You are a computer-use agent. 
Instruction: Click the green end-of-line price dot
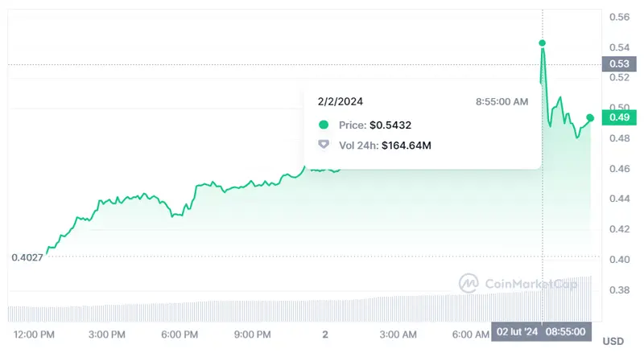point(590,118)
